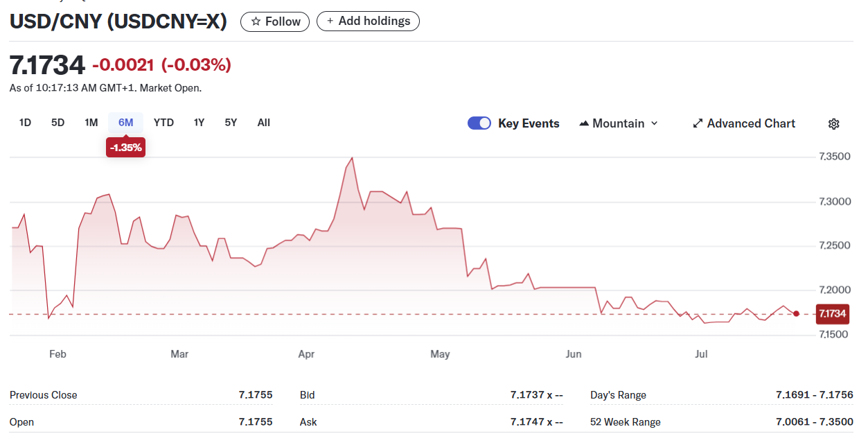Click the Open label
This screenshot has height=436, width=868.
[21, 422]
